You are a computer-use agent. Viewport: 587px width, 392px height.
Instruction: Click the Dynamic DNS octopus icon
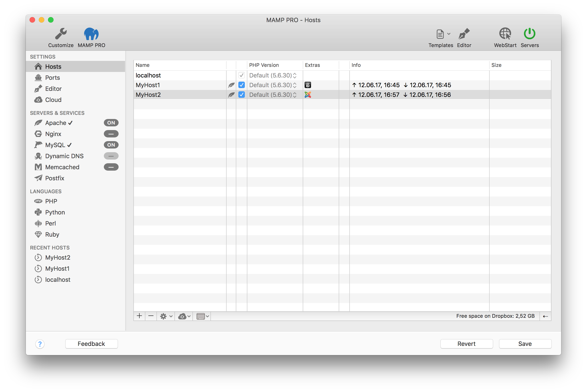pyautogui.click(x=38, y=156)
